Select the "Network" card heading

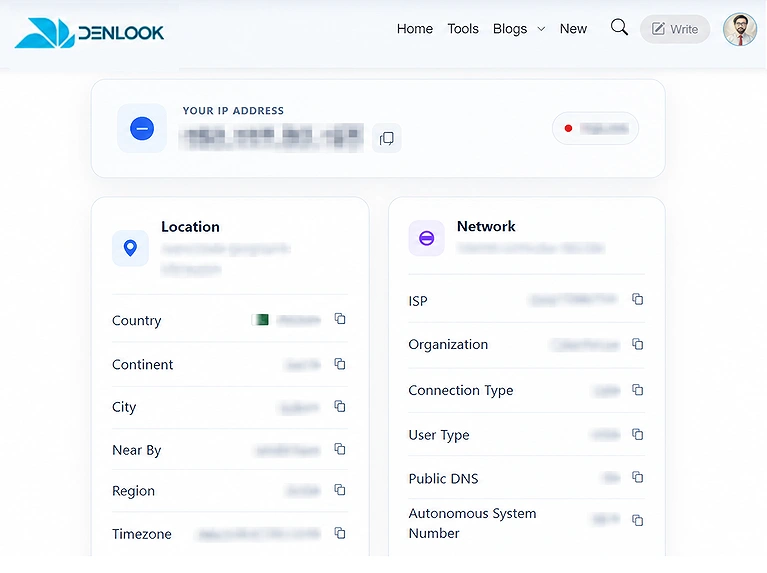(x=486, y=226)
